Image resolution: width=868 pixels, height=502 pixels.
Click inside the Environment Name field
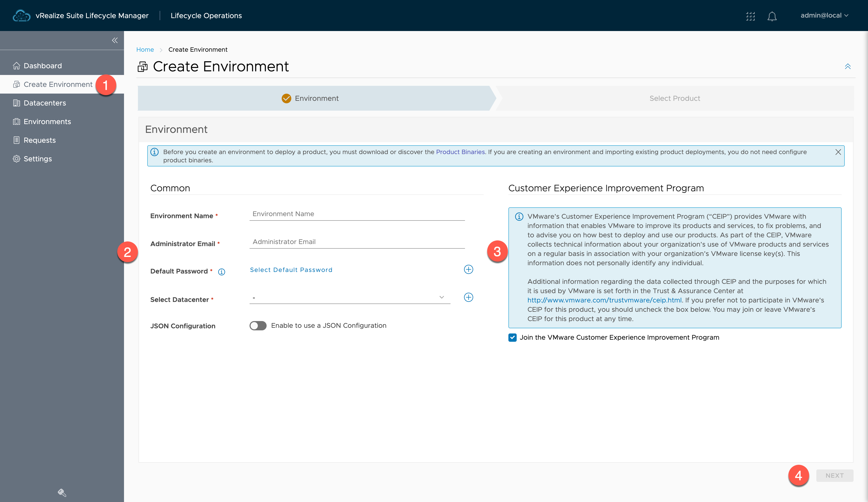click(357, 214)
